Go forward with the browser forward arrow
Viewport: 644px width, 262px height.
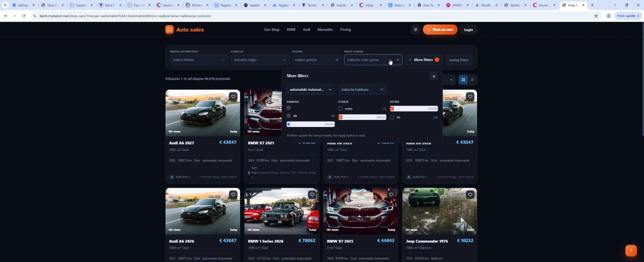tap(14, 16)
